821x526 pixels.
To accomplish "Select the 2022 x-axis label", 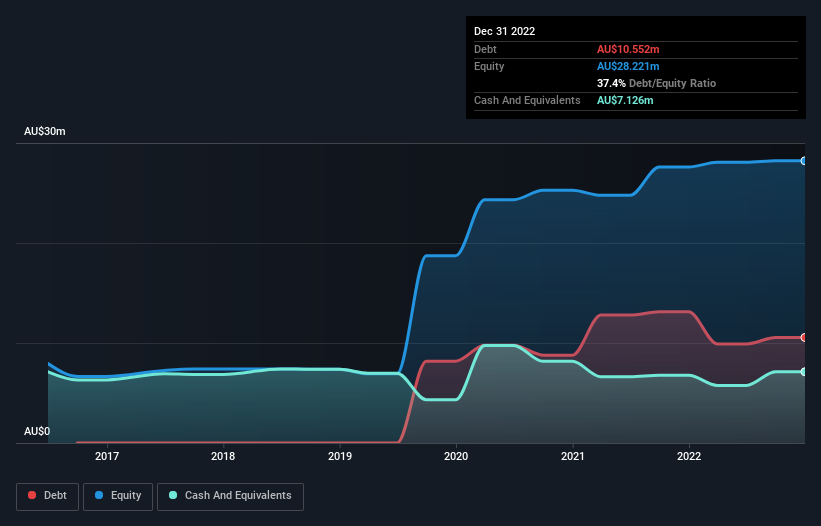I will point(689,456).
